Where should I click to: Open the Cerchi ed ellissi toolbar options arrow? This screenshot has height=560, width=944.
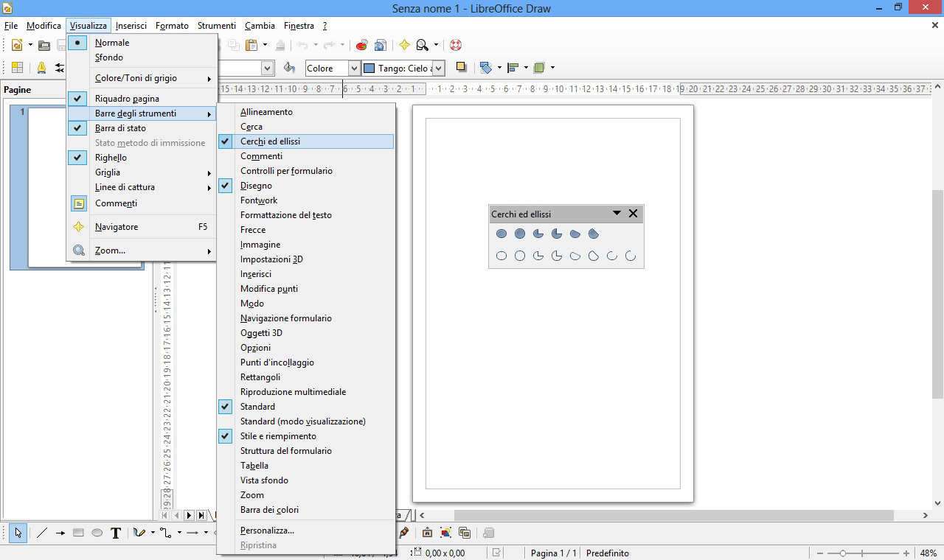point(617,214)
